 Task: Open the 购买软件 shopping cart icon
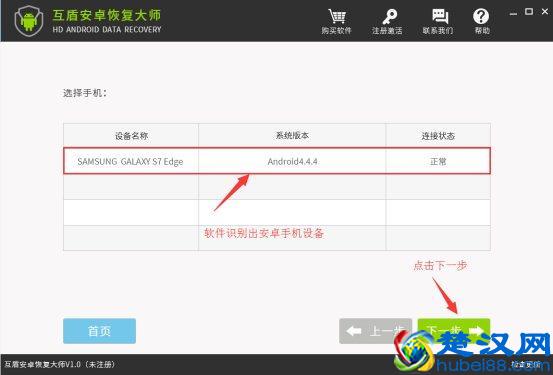click(x=337, y=17)
